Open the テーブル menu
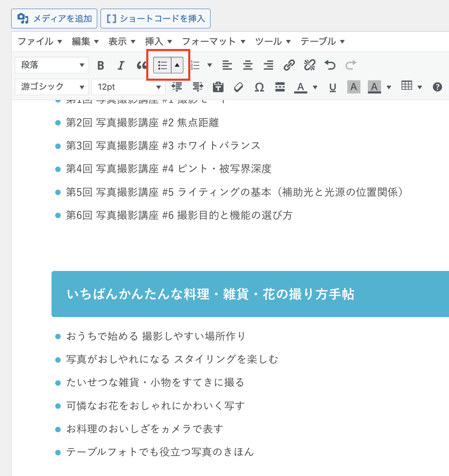449x476 pixels. coord(322,42)
